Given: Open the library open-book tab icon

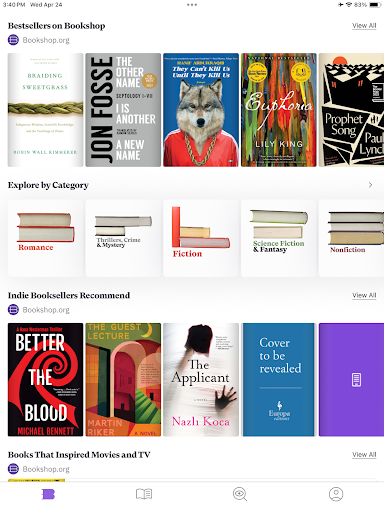Looking at the screenshot, I should (144, 494).
